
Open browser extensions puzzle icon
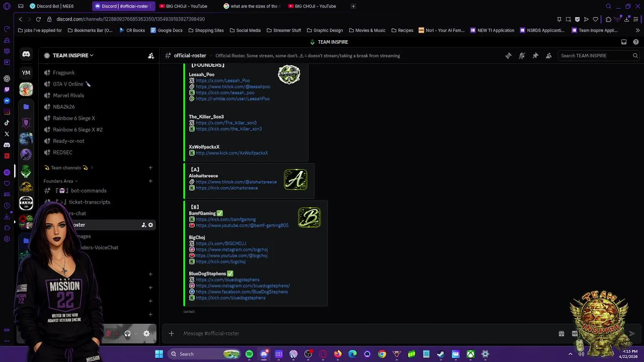pyautogui.click(x=608, y=19)
